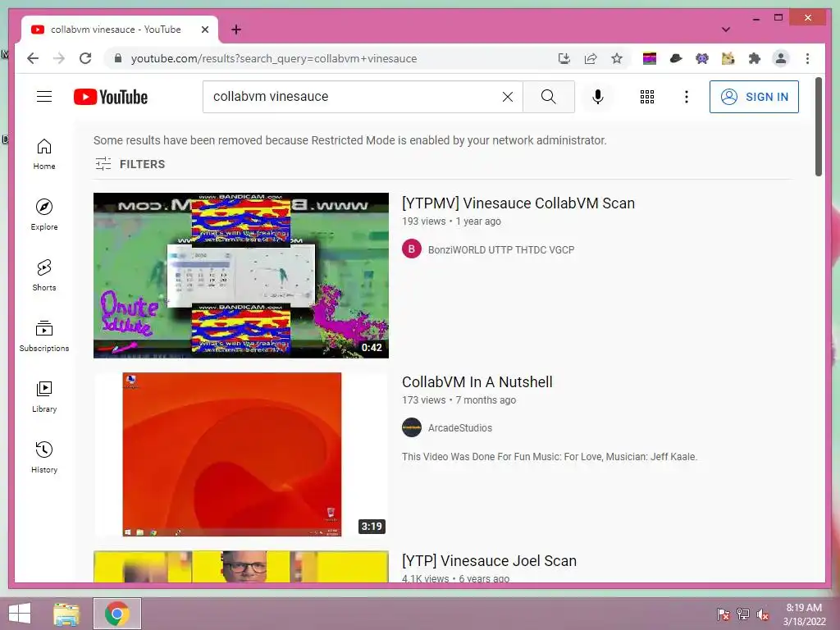Click the address bar URL
Screen dimensions: 840x630
(x=274, y=58)
